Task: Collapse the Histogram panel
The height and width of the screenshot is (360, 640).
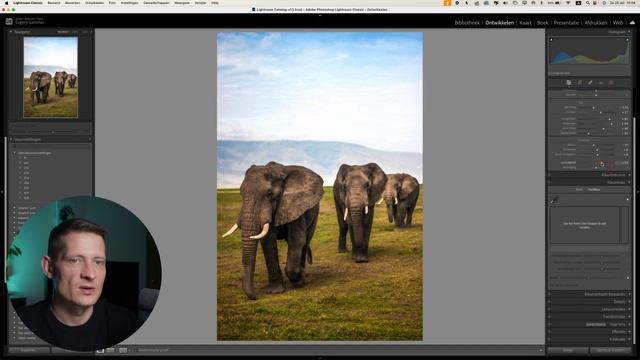Action: point(629,32)
